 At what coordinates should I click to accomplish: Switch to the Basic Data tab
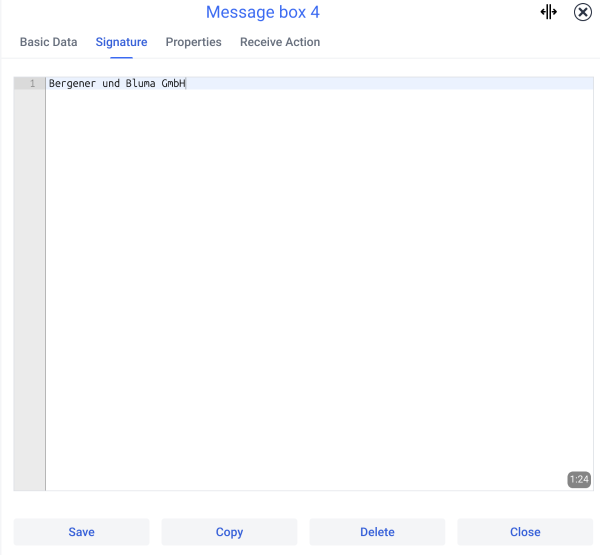pyautogui.click(x=49, y=42)
